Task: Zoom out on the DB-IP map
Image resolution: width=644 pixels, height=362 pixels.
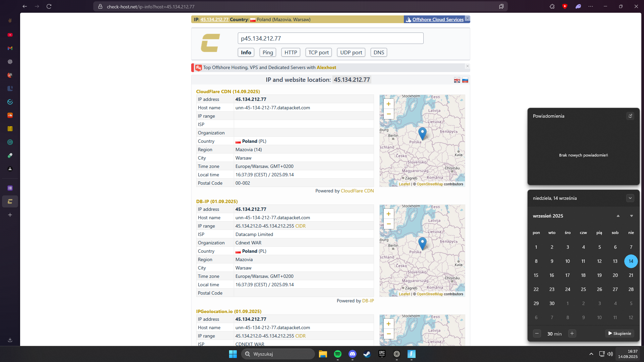Action: click(x=388, y=224)
